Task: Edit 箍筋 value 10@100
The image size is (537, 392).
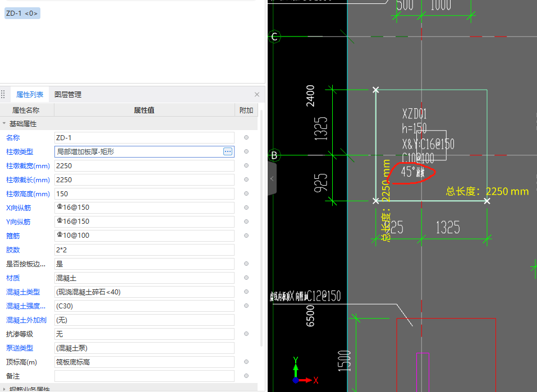Action: (x=144, y=236)
